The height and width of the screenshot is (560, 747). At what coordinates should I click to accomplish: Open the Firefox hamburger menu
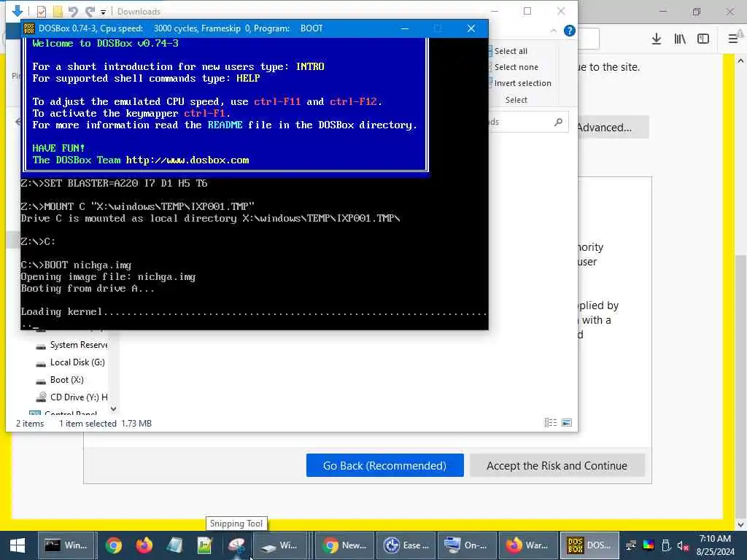coord(732,39)
